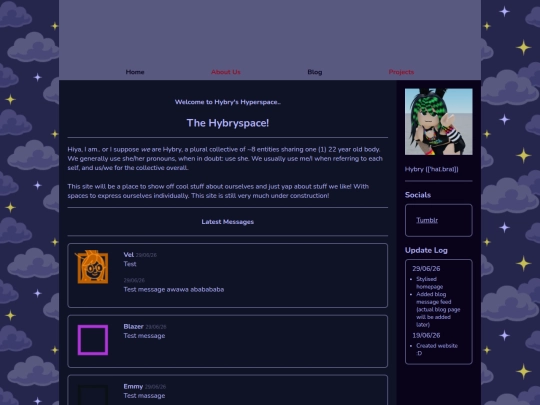
Task: Visit the Tumblr social link
Action: [427, 220]
